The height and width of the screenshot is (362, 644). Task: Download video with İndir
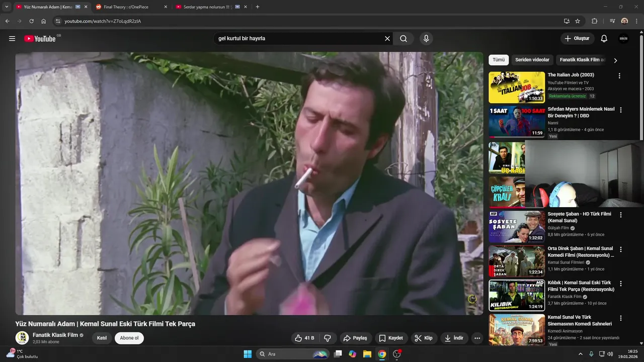point(454,338)
